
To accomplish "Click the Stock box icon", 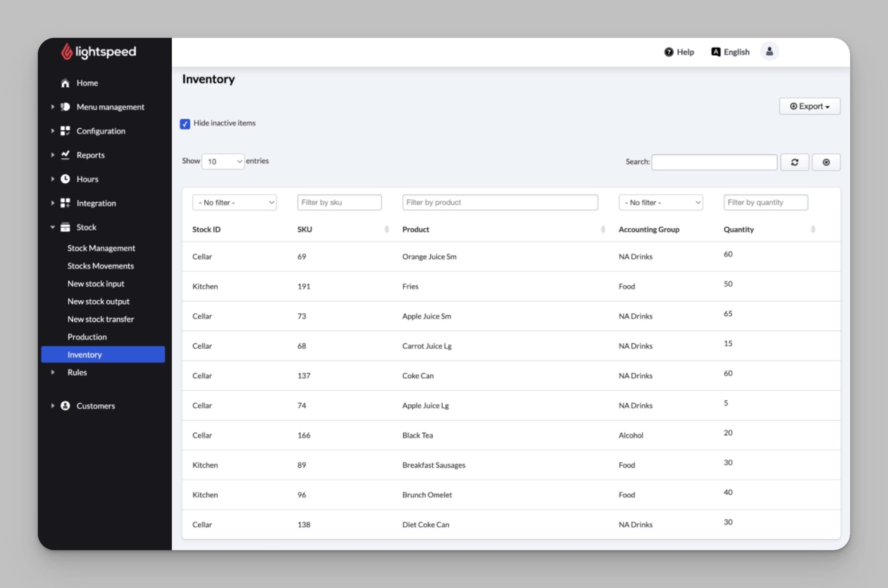I will 65,227.
